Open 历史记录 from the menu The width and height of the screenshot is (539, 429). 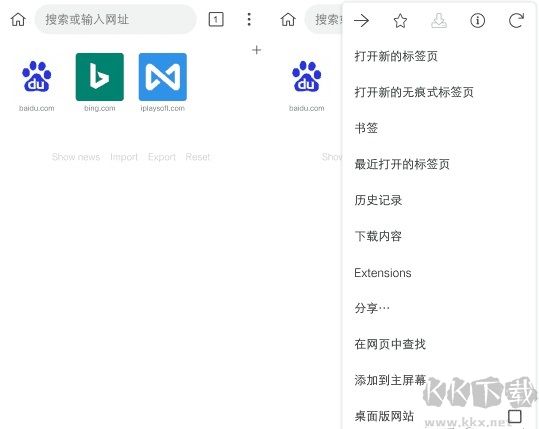[x=378, y=200]
